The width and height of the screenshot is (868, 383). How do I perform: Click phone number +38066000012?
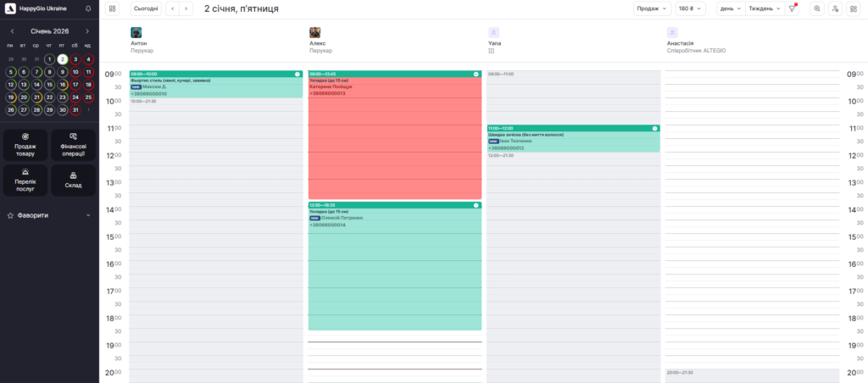pos(506,147)
